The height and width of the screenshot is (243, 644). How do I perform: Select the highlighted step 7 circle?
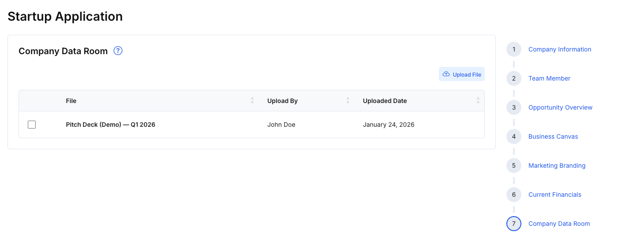tap(514, 224)
